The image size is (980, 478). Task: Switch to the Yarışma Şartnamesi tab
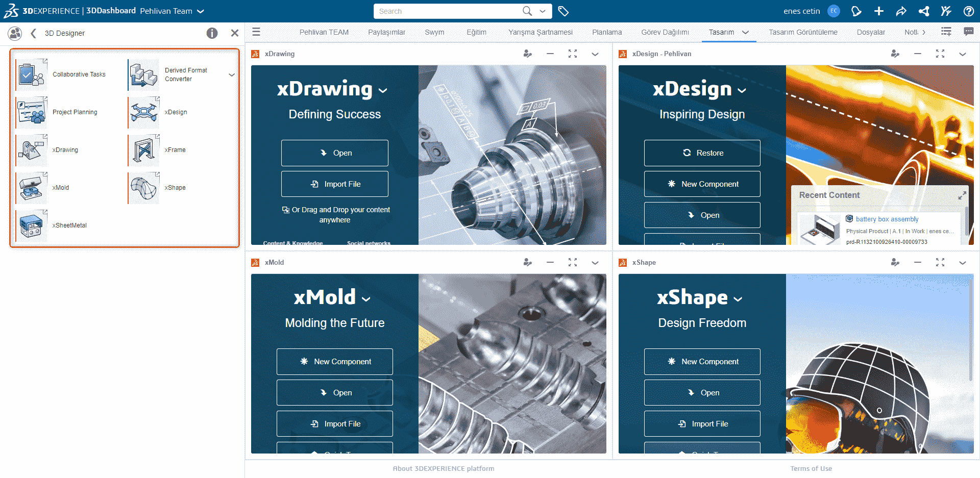point(541,32)
